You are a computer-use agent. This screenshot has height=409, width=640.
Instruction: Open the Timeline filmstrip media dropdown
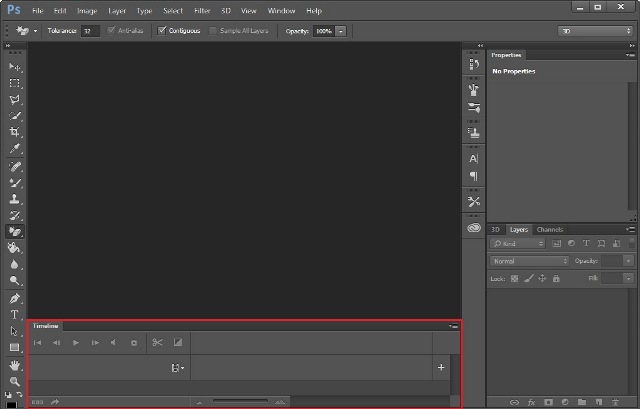pos(177,368)
